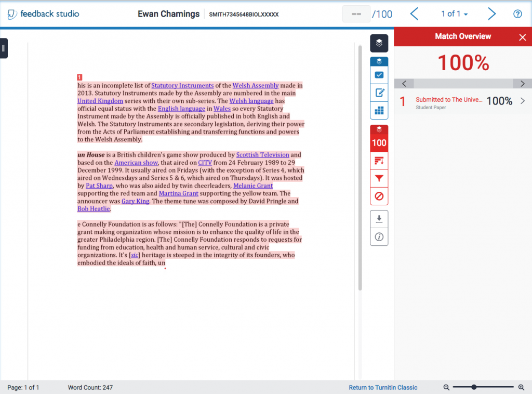This screenshot has width=532, height=394.
Task: Click the Ewan Chamings student name
Action: click(169, 14)
